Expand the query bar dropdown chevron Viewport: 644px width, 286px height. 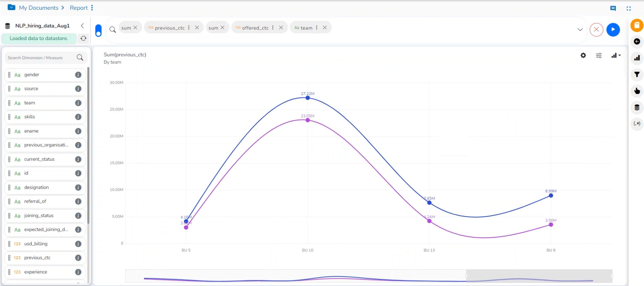(580, 30)
